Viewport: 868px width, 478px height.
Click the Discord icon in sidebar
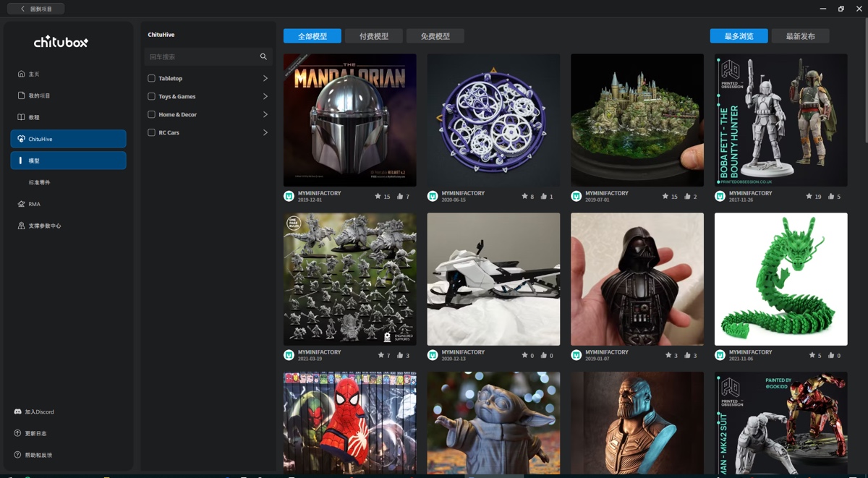point(18,411)
